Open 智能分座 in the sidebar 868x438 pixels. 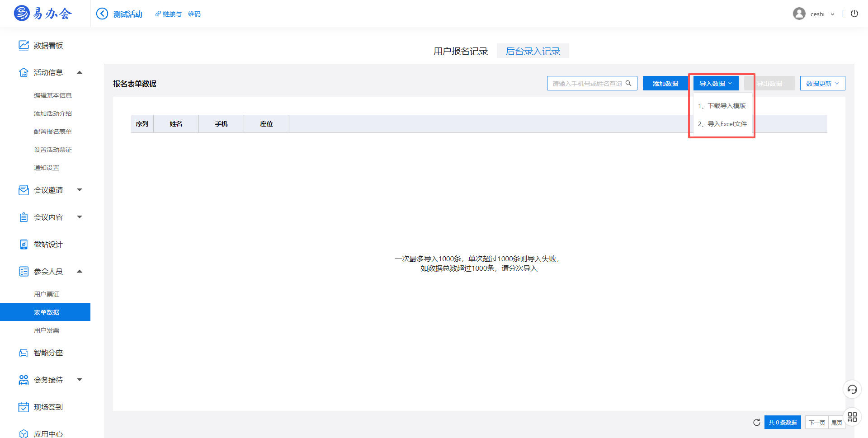pyautogui.click(x=48, y=353)
